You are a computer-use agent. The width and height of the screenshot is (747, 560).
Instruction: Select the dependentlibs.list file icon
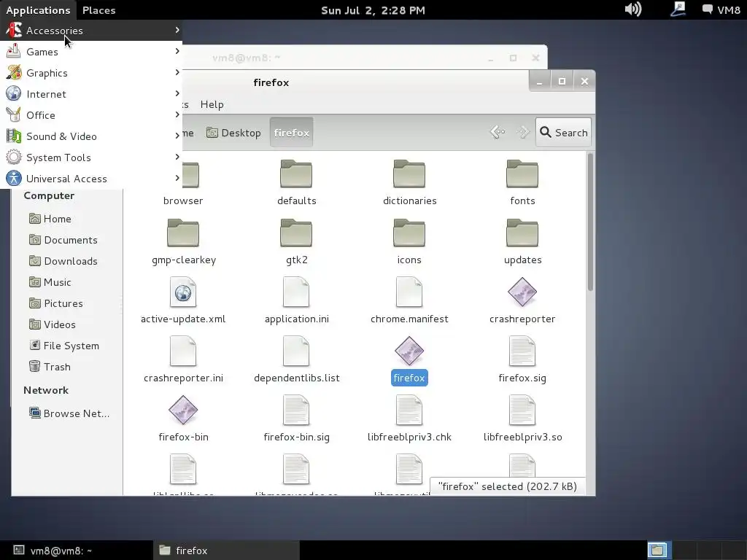pos(296,351)
